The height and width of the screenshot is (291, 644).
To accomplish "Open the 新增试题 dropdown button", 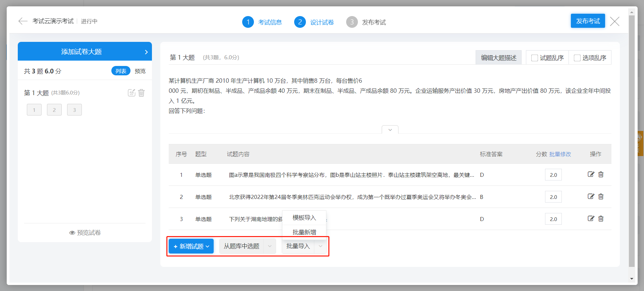I will click(191, 246).
